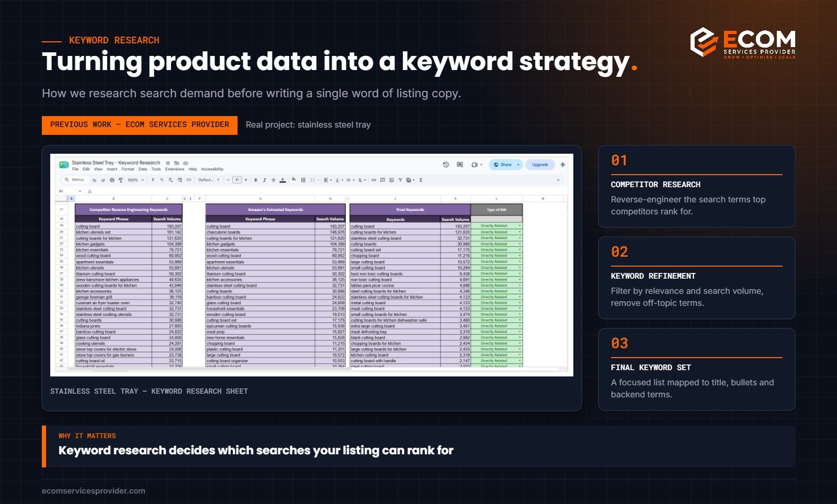The width and height of the screenshot is (837, 504).
Task: Open the Extensions menu
Action: [175, 169]
